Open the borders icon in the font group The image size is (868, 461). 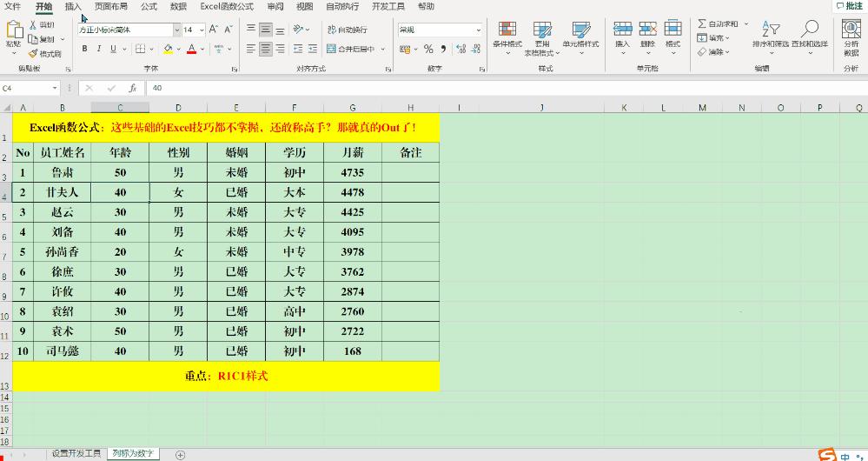(x=141, y=49)
